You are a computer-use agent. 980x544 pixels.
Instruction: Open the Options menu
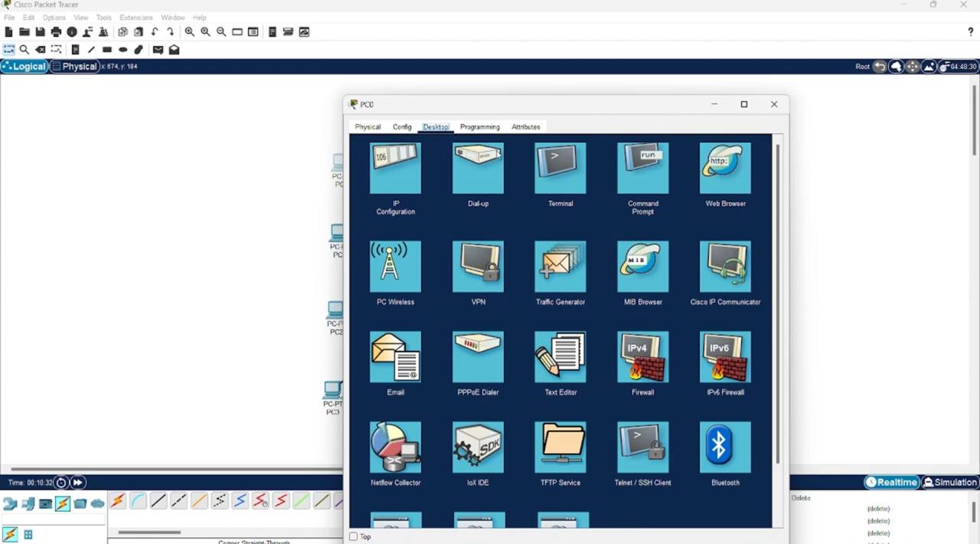tap(54, 18)
